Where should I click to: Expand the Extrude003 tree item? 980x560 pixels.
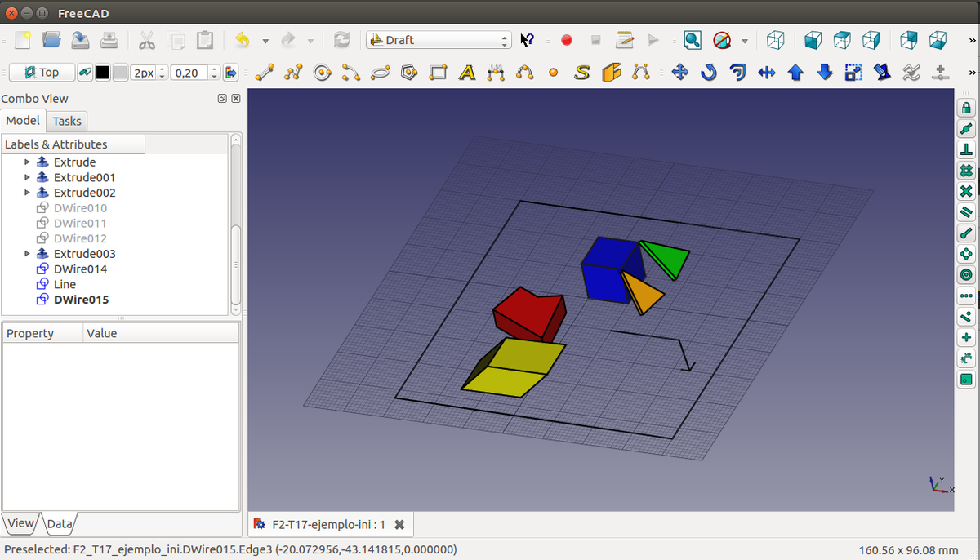(x=27, y=254)
